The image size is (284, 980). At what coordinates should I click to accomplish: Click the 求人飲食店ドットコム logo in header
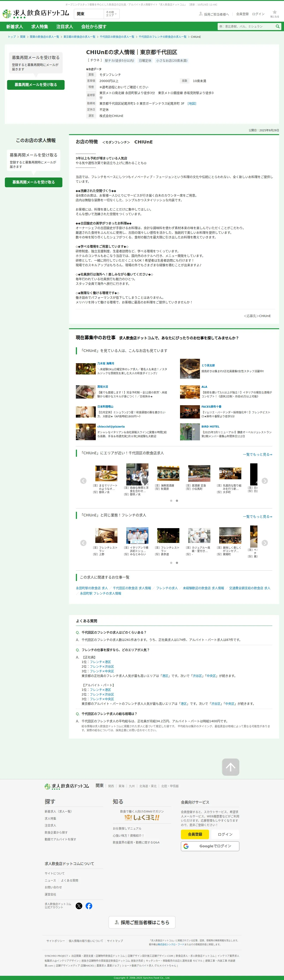36,14
